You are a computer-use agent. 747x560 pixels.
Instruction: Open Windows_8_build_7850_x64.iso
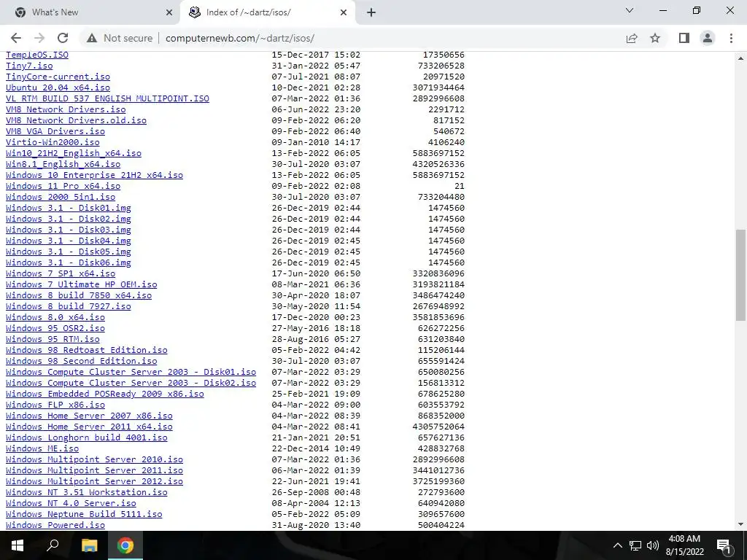pyautogui.click(x=79, y=296)
